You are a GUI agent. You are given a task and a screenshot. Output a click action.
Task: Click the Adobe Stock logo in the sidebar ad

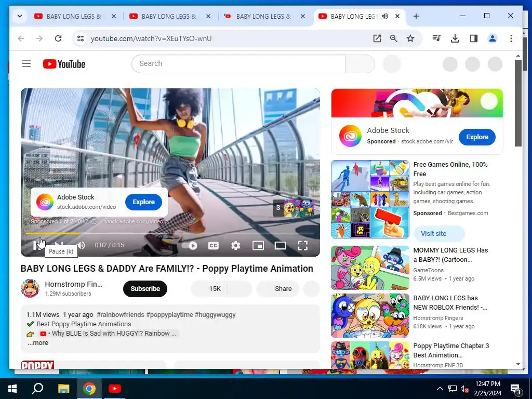(x=351, y=136)
